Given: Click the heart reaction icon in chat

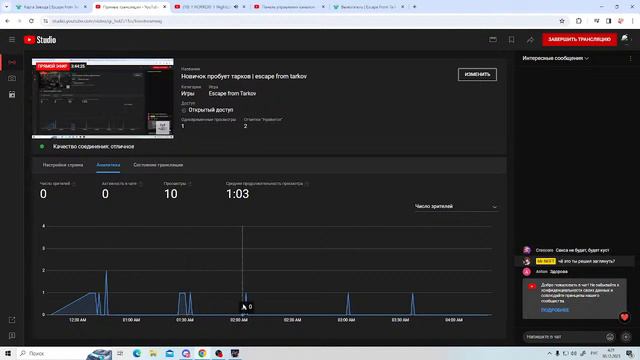Looking at the screenshot, I should point(624,317).
